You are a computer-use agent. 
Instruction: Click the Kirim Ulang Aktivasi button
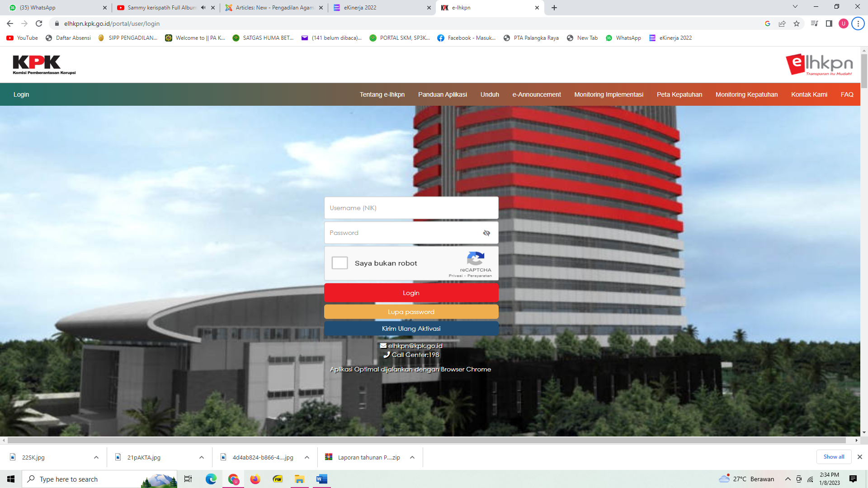coord(411,328)
